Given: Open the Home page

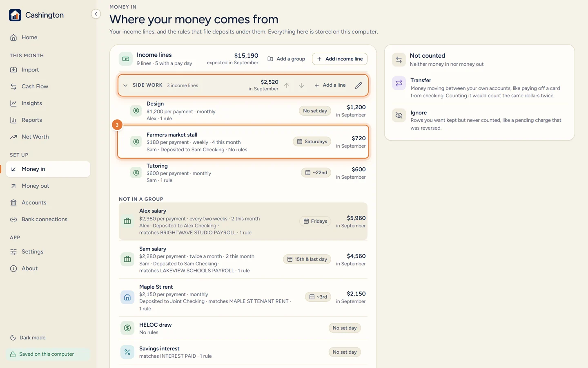Looking at the screenshot, I should (x=48, y=38).
